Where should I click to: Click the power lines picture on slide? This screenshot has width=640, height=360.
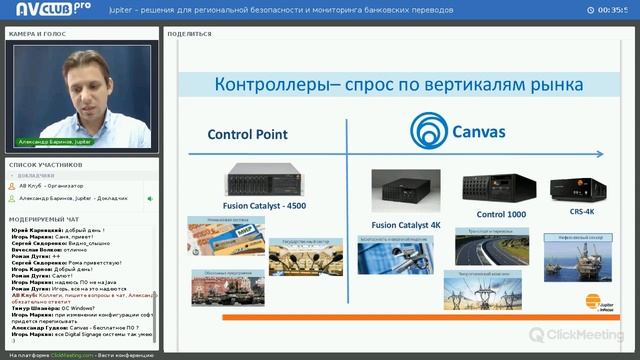tap(482, 290)
